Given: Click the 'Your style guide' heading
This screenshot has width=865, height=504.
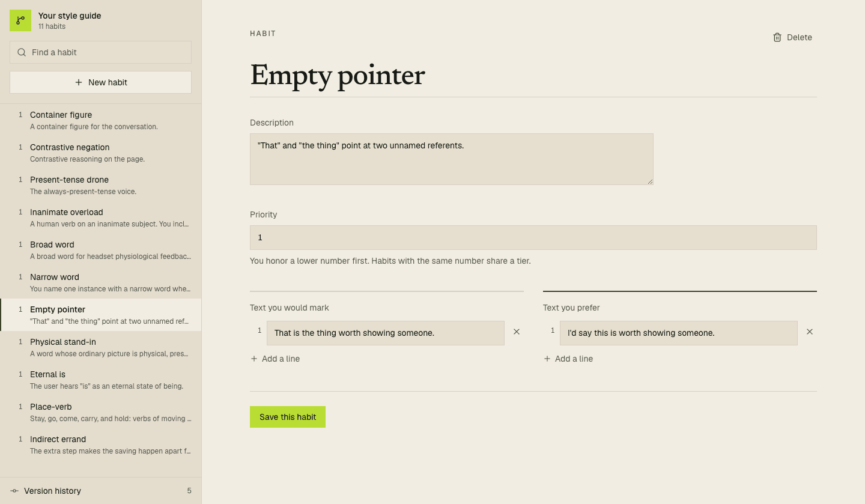Looking at the screenshot, I should pos(70,16).
